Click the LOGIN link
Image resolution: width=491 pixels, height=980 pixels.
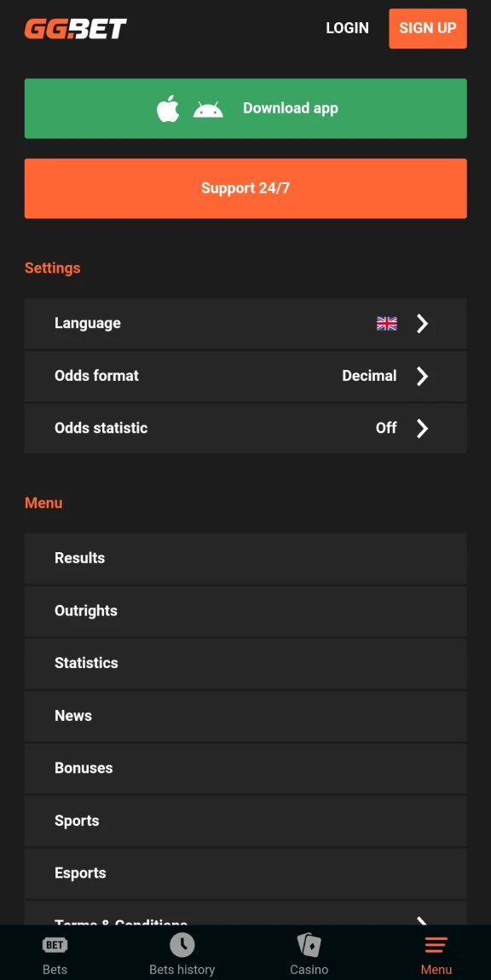[x=347, y=28]
